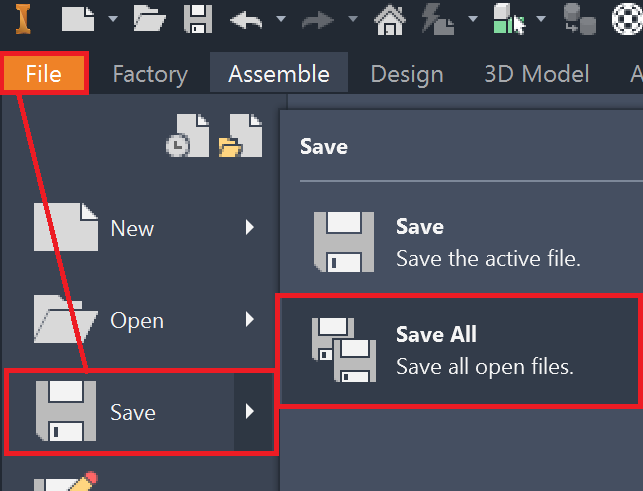Open dropdown arrow next to Undo
Image resolution: width=643 pixels, height=491 pixels.
(281, 18)
